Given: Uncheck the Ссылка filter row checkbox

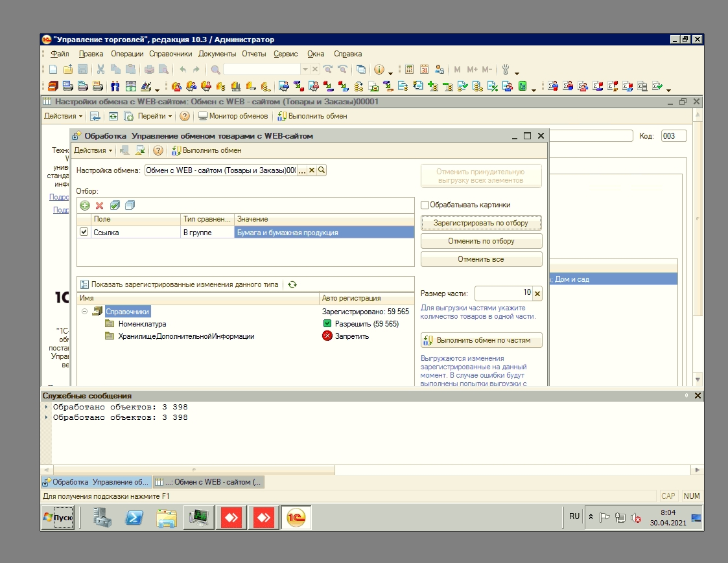Looking at the screenshot, I should (84, 231).
